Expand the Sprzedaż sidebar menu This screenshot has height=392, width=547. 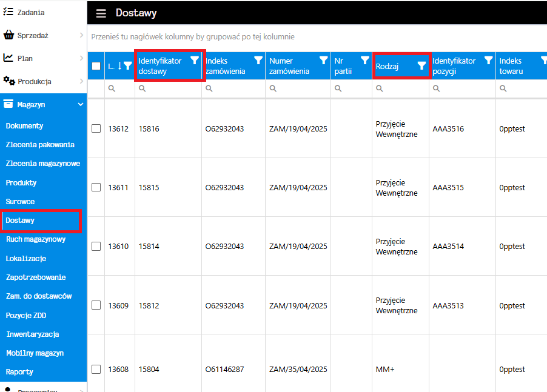[81, 36]
